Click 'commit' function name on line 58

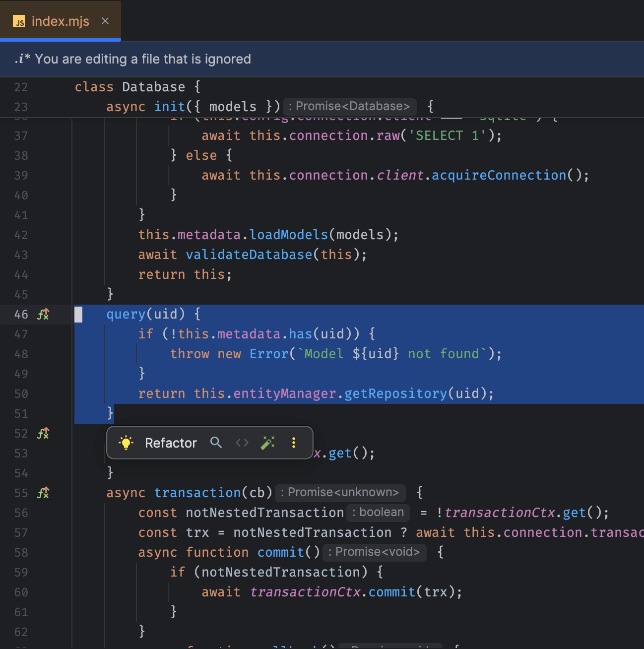tap(281, 552)
